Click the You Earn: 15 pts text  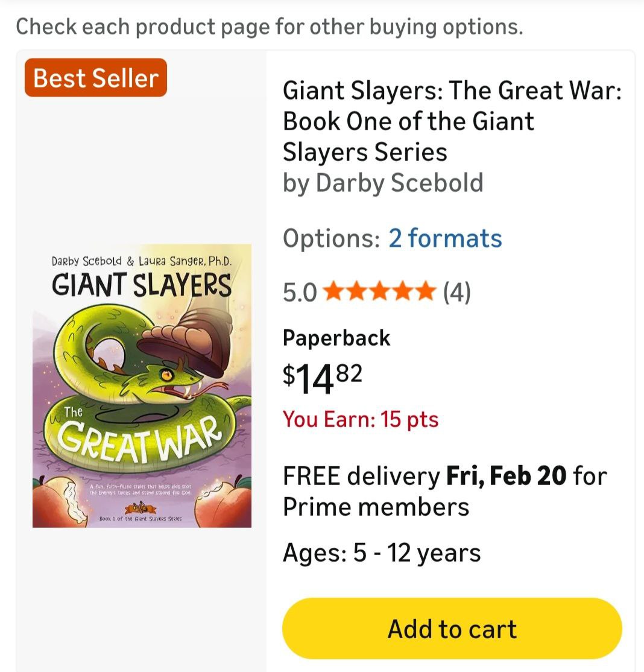coord(361,419)
